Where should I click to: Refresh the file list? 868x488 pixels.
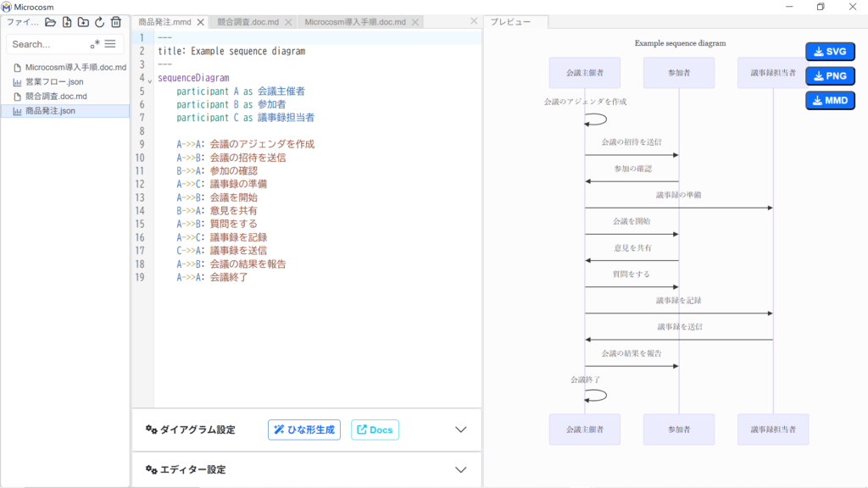100,22
